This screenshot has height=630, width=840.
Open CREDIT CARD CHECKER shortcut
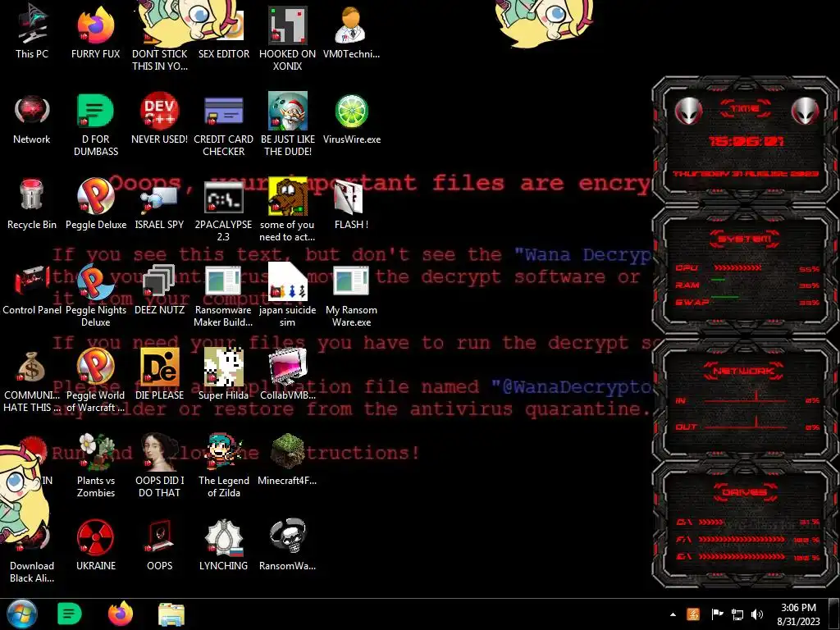pos(223,125)
